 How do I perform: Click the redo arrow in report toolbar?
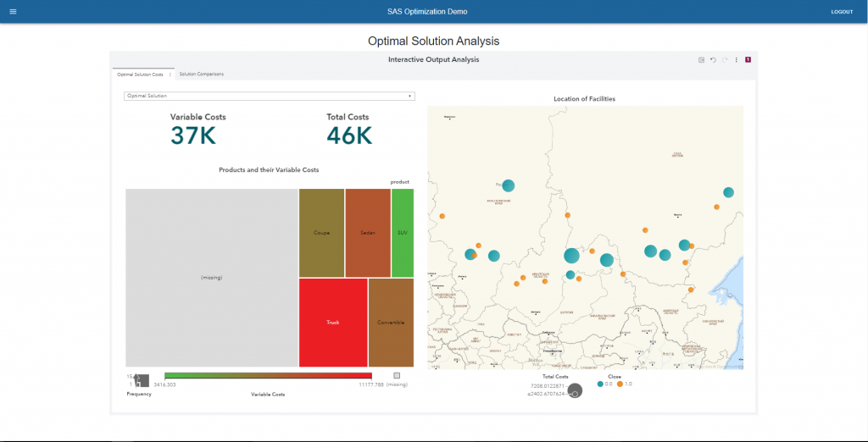(x=725, y=59)
